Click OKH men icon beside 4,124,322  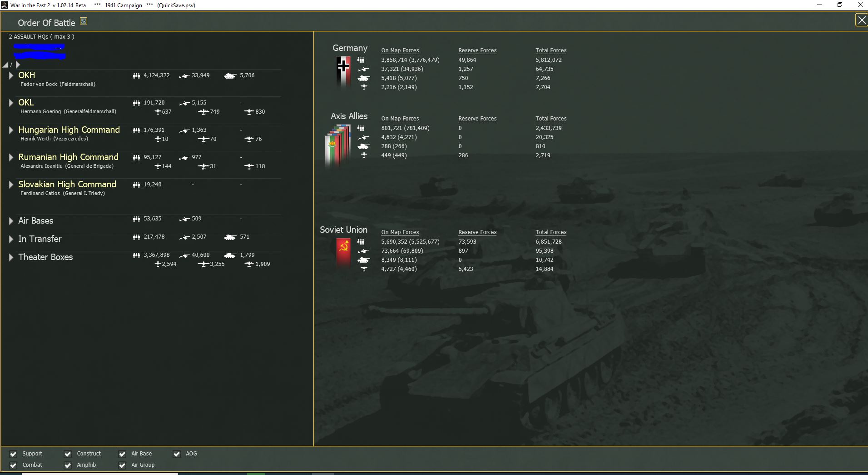click(136, 76)
